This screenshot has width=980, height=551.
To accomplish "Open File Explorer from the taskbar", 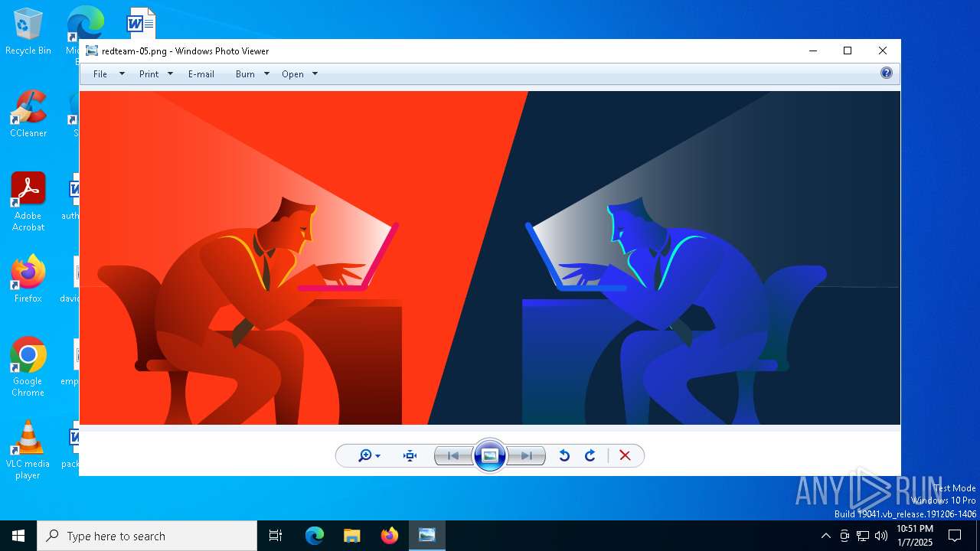I will click(351, 536).
